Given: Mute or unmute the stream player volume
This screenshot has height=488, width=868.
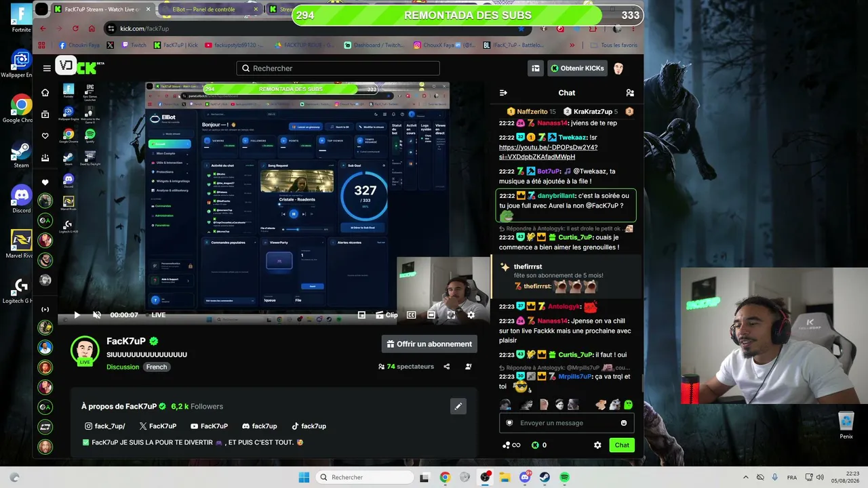Looking at the screenshot, I should (x=97, y=314).
